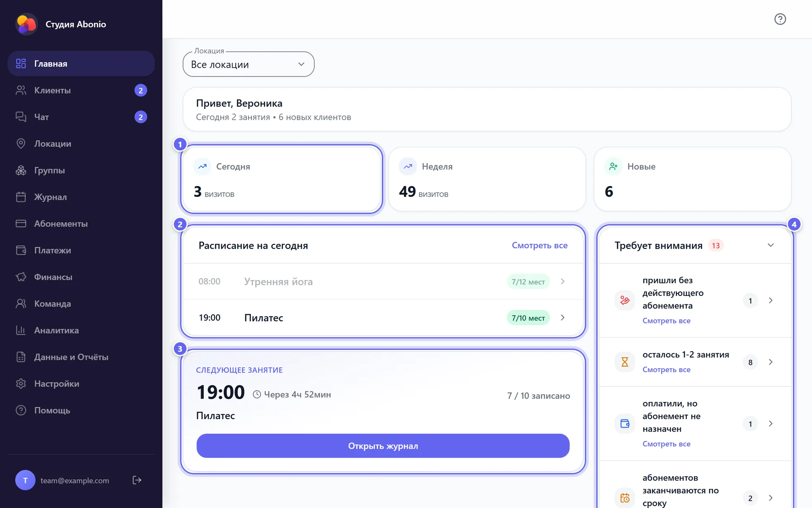Click the hourglass icon for remaining sessions

coord(625,362)
